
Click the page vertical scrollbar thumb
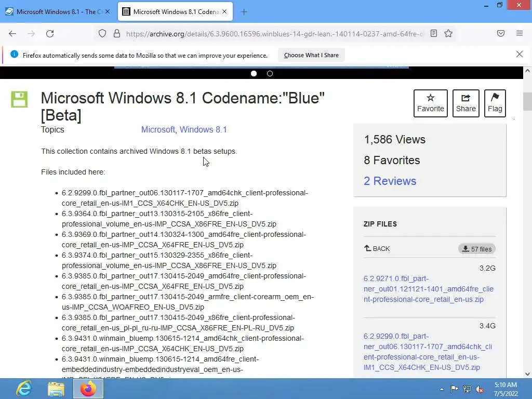coord(527,101)
